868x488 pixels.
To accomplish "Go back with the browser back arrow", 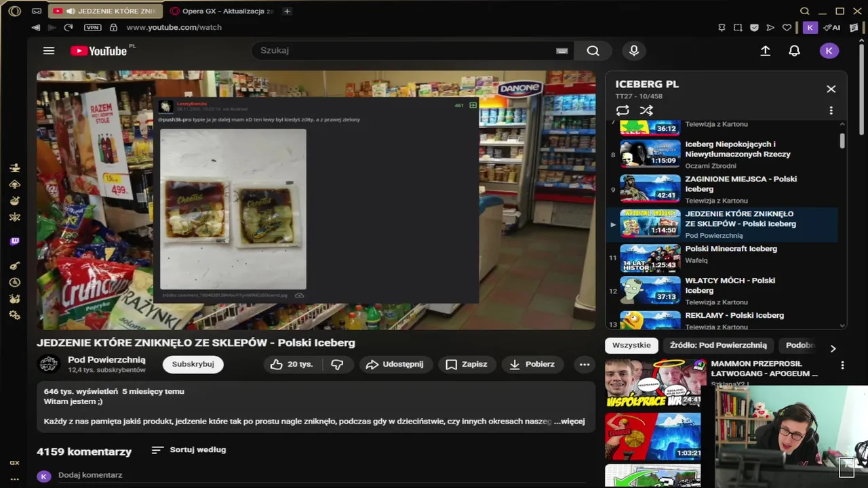I will (x=35, y=28).
